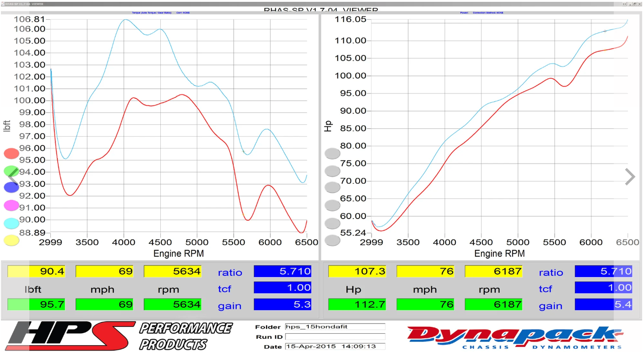Click the Dynapack Chassis Dynamometers logo
This screenshot has width=644, height=352.
(514, 337)
